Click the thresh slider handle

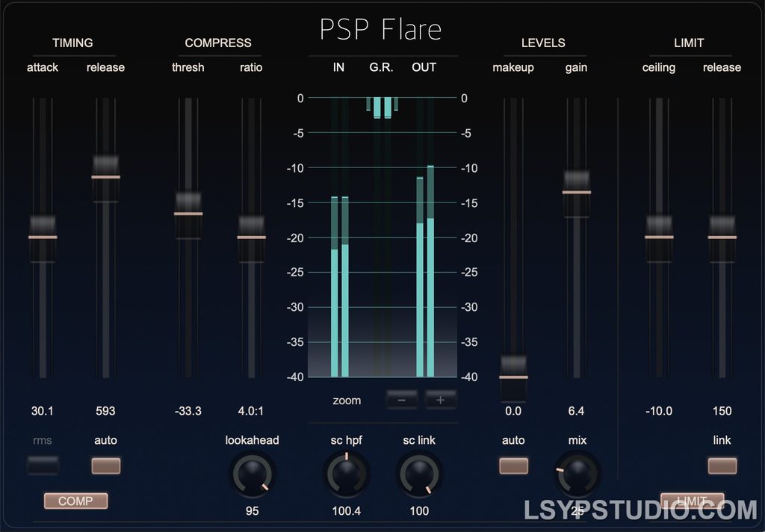[188, 214]
